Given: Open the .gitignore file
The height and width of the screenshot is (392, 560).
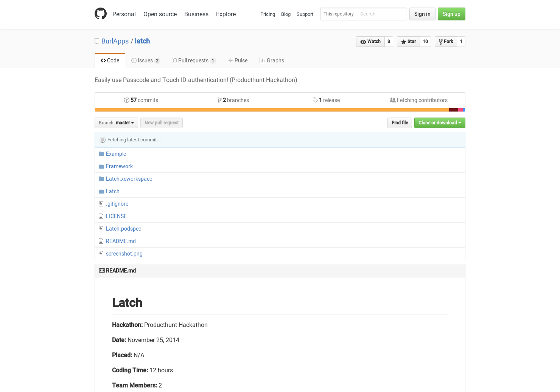Looking at the screenshot, I should pyautogui.click(x=117, y=204).
